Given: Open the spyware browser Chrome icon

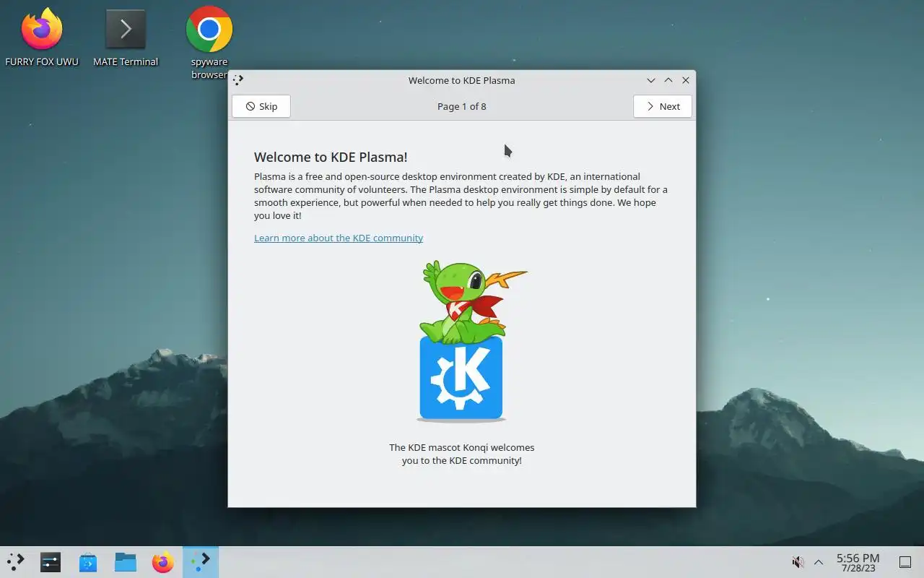Looking at the screenshot, I should [x=209, y=42].
